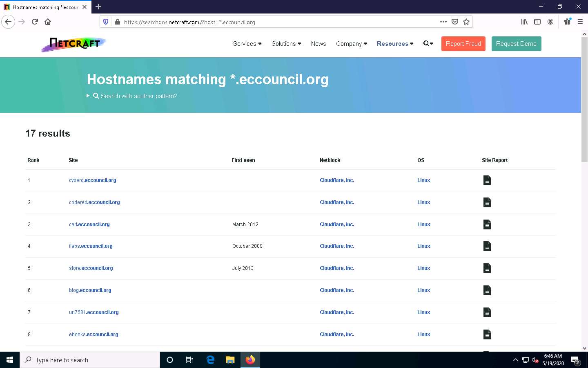
Task: Open Windows Start menu
Action: 10,360
